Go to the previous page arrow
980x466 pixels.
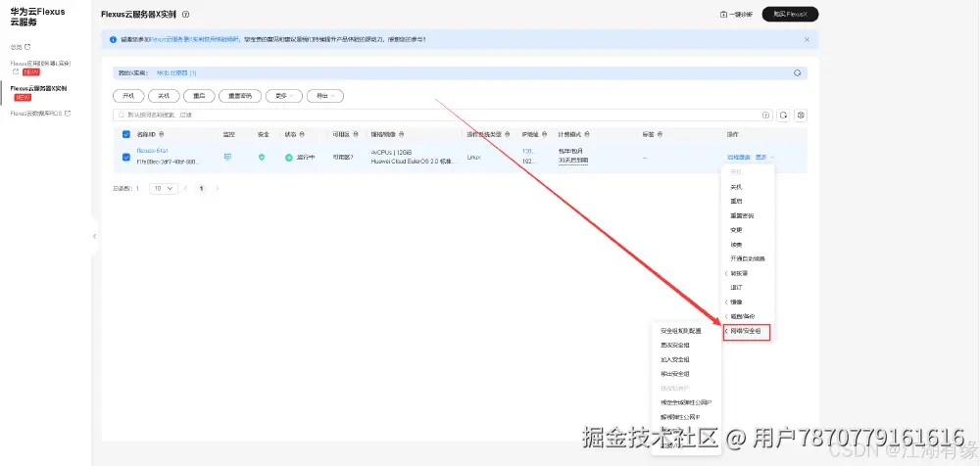186,188
